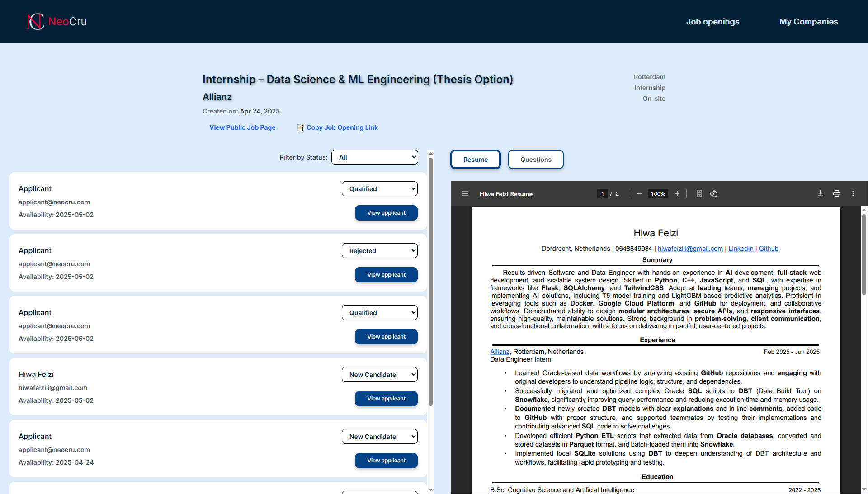Image resolution: width=868 pixels, height=494 pixels.
Task: Rotate the resume PDF counterclockwise
Action: click(x=714, y=193)
